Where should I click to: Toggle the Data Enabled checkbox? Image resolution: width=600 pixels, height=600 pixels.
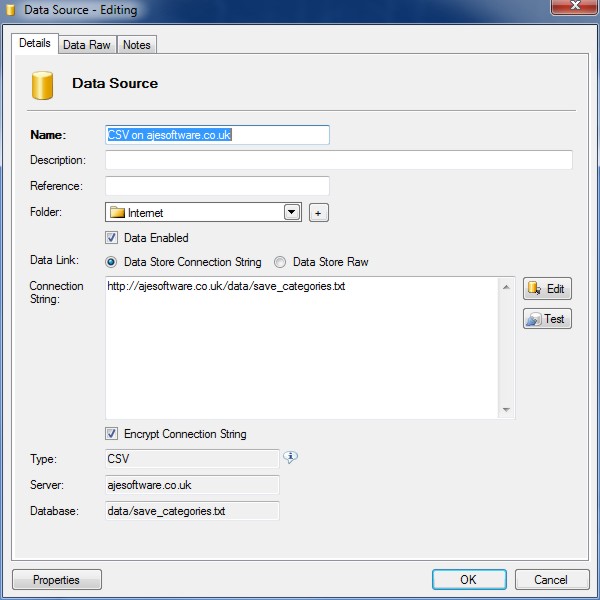point(112,238)
